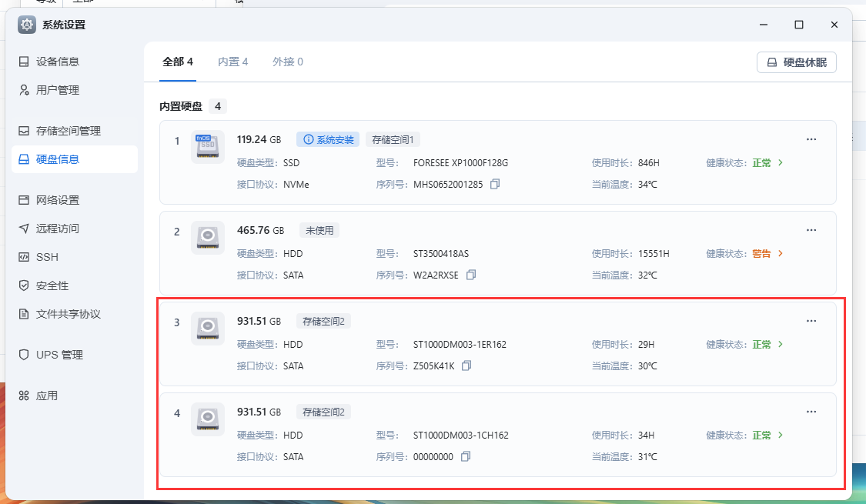Click the SSH code icon
Image resolution: width=866 pixels, height=504 pixels.
tap(24, 257)
